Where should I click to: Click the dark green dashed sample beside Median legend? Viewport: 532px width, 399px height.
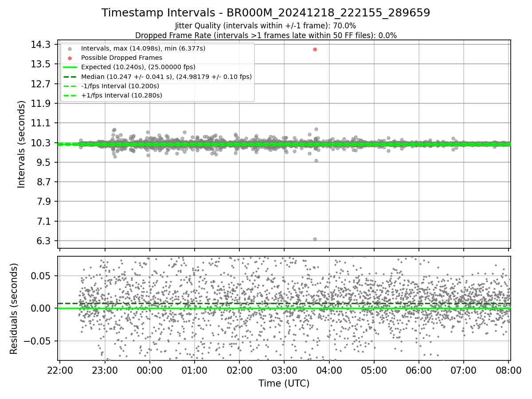(70, 77)
